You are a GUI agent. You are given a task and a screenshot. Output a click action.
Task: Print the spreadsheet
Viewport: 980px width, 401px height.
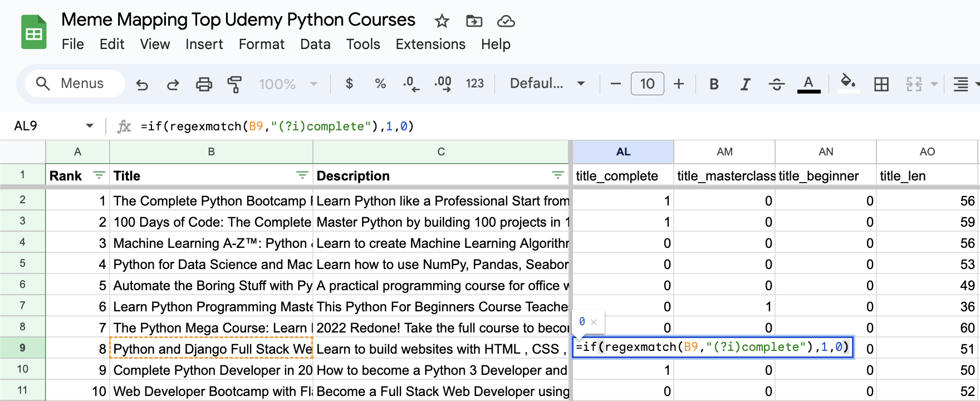coord(204,84)
